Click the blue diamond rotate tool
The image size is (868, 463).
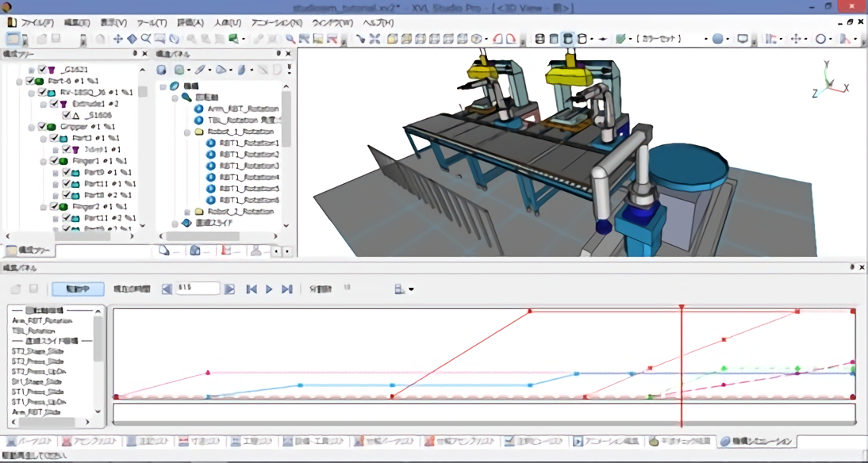[133, 39]
